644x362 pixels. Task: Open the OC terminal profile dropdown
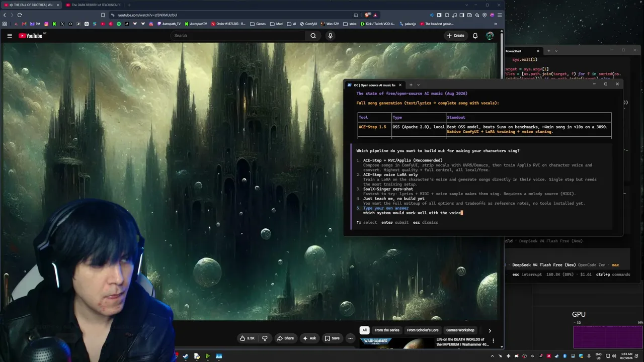point(418,85)
